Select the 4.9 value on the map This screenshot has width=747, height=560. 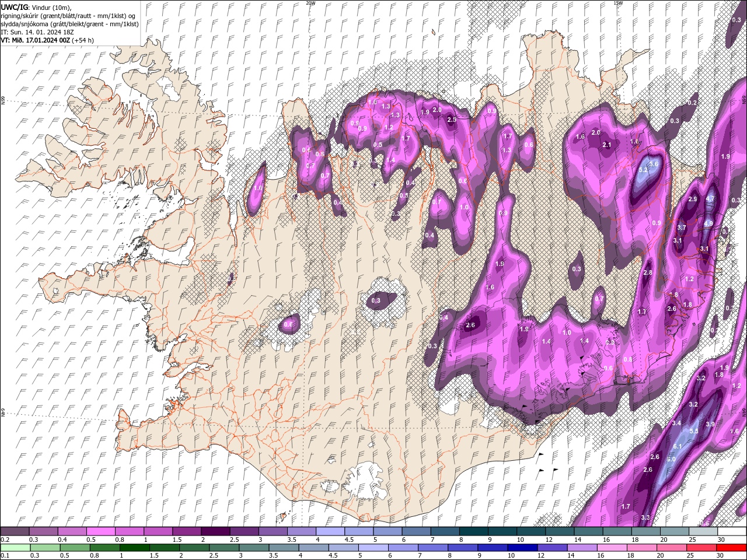(708, 223)
